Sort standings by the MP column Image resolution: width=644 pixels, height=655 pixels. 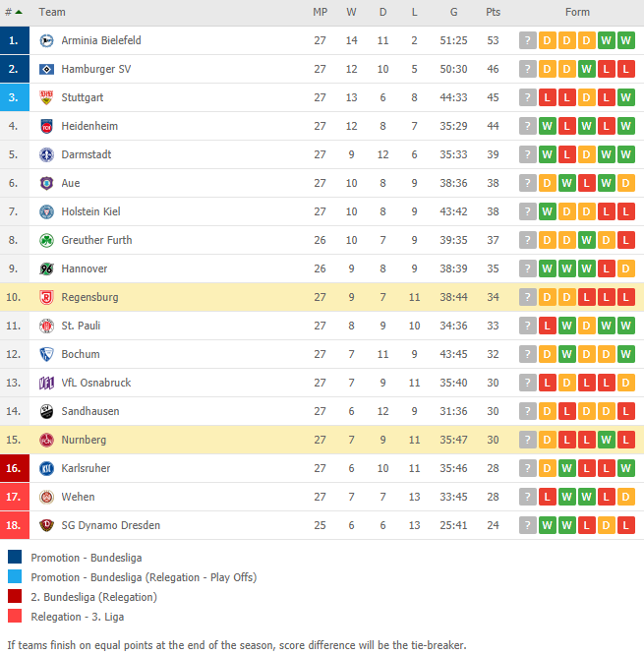[x=320, y=12]
